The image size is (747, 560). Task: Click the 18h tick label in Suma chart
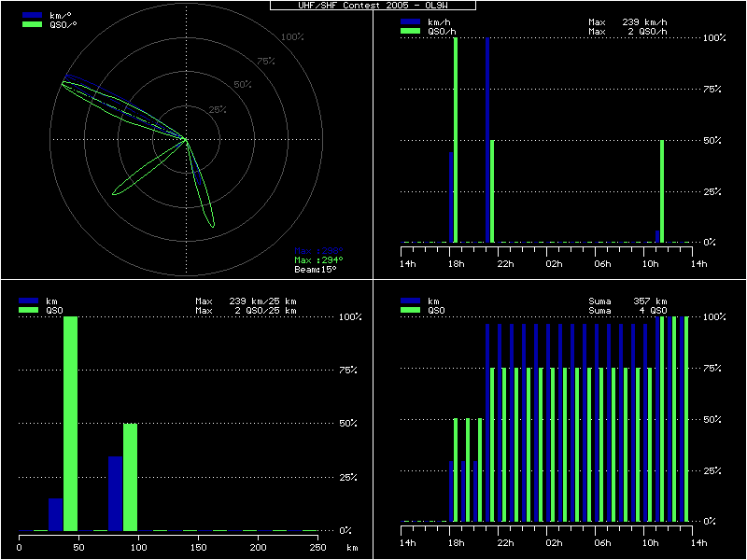[x=456, y=543]
